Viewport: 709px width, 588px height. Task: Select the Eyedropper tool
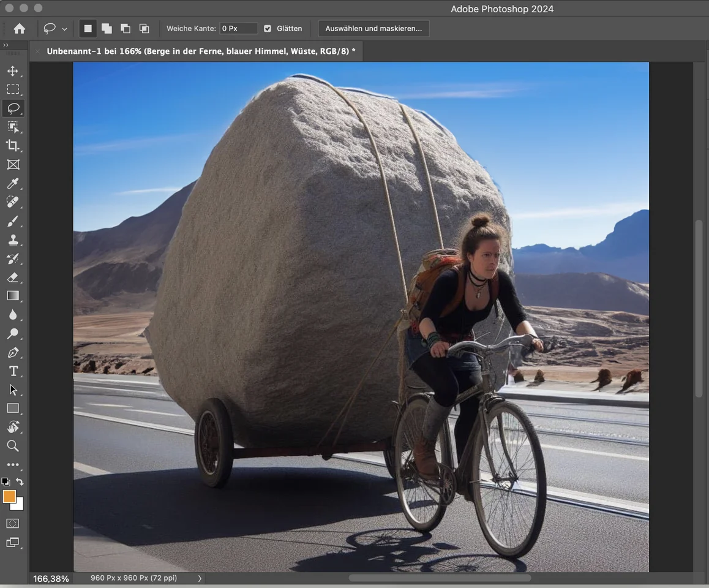(13, 183)
